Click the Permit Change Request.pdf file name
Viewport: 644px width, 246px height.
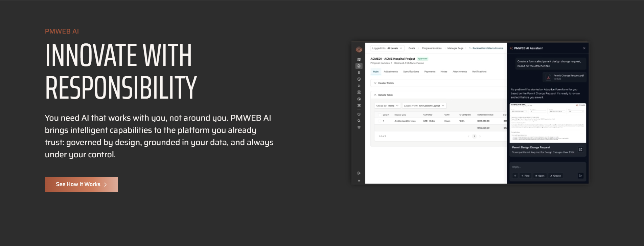(569, 76)
